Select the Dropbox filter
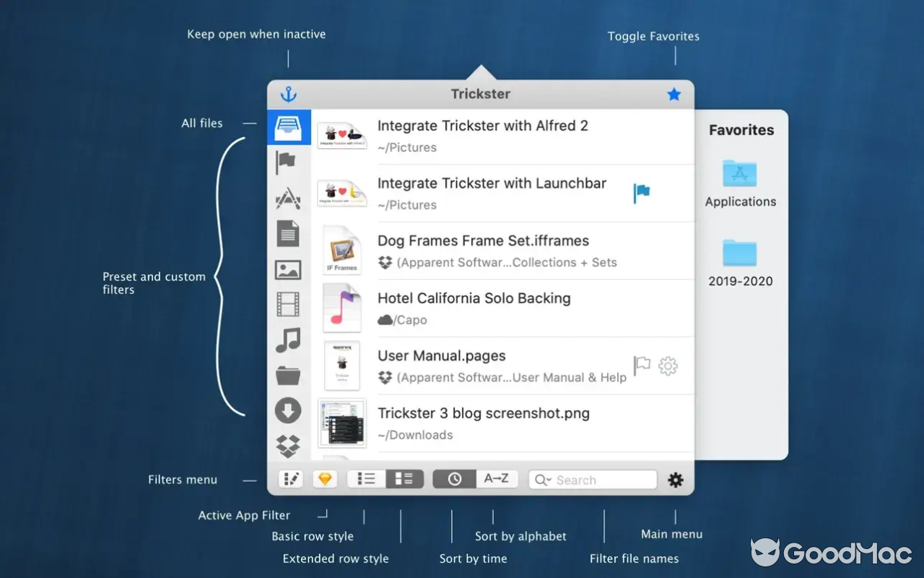 [x=288, y=445]
